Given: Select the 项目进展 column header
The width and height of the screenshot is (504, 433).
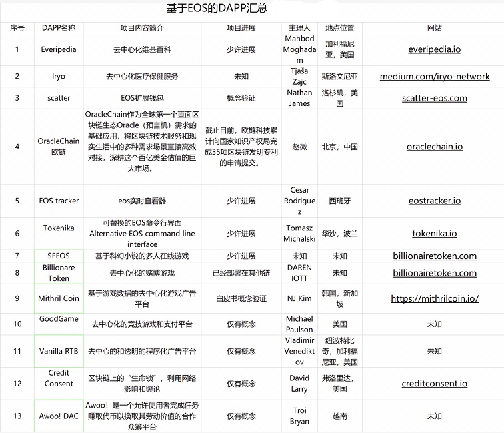Looking at the screenshot, I should tap(241, 28).
